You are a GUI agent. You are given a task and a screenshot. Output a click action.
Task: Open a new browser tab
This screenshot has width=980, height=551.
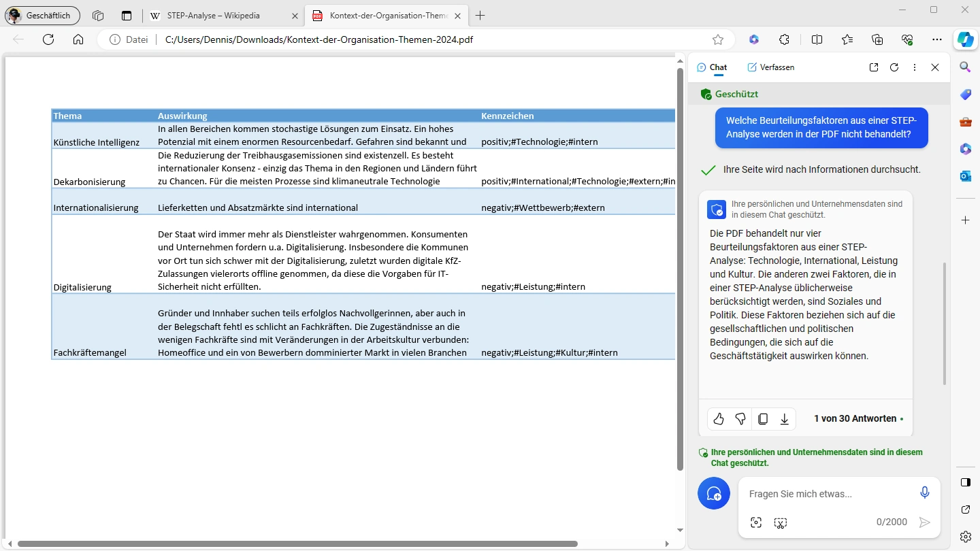click(x=480, y=16)
